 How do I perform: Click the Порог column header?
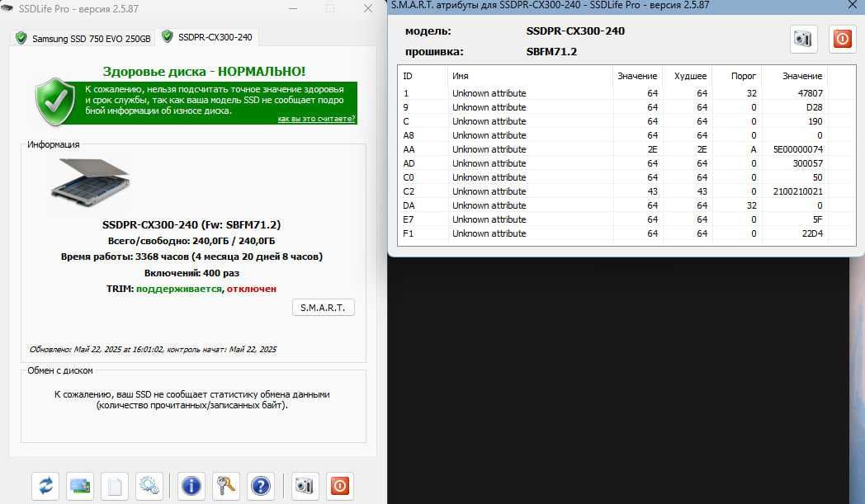737,76
